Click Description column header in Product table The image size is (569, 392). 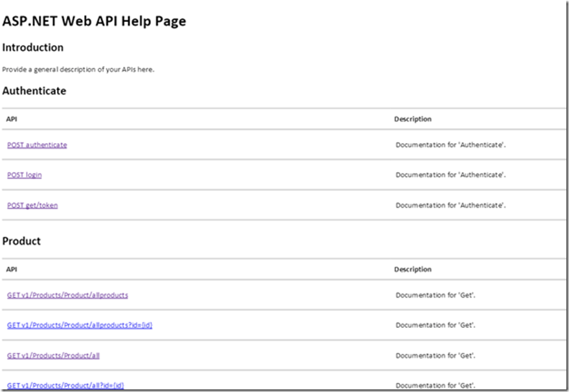412,269
